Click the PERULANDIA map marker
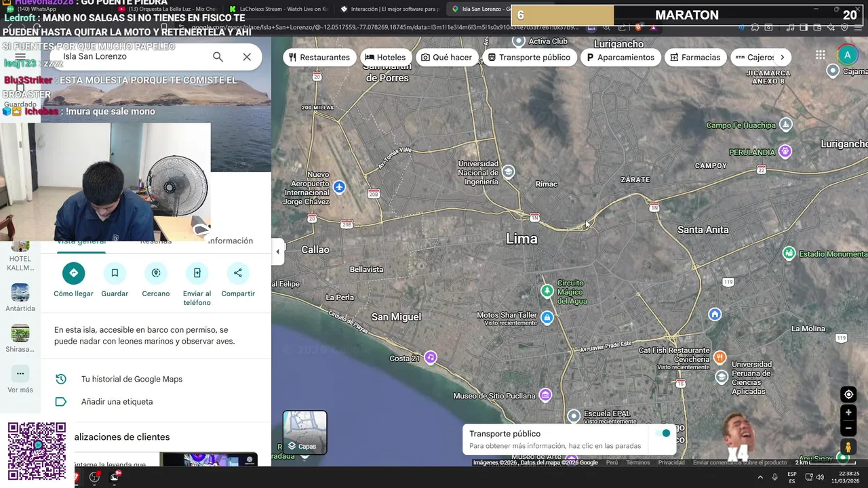 point(785,151)
